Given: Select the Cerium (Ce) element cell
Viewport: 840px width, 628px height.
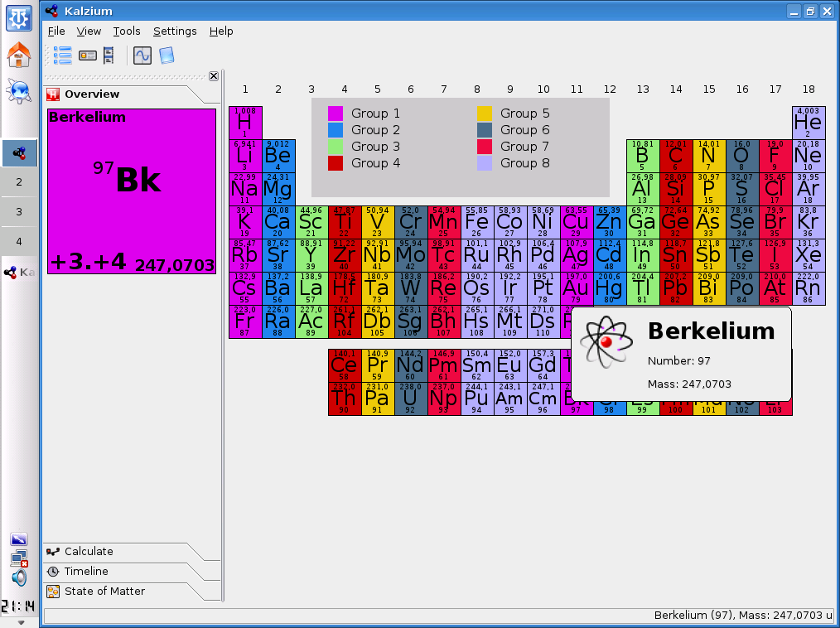Looking at the screenshot, I should (x=345, y=365).
